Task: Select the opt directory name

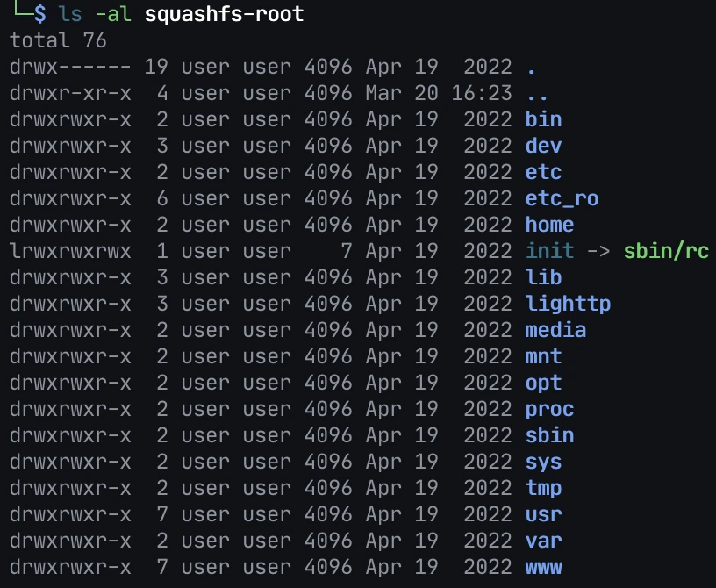Action: [x=543, y=383]
